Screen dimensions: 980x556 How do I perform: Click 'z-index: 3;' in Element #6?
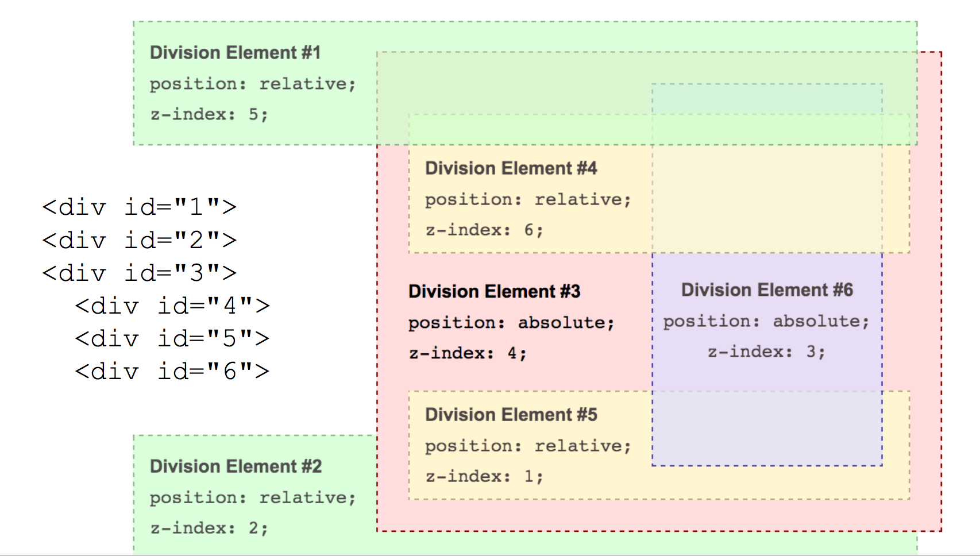[766, 352]
